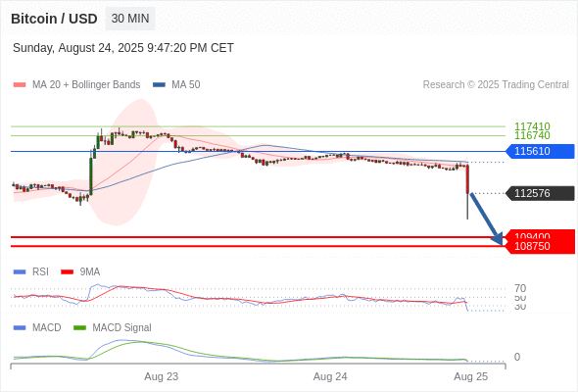This screenshot has width=578, height=392.
Task: Click the RSI legend blue swatch
Action: (x=20, y=272)
